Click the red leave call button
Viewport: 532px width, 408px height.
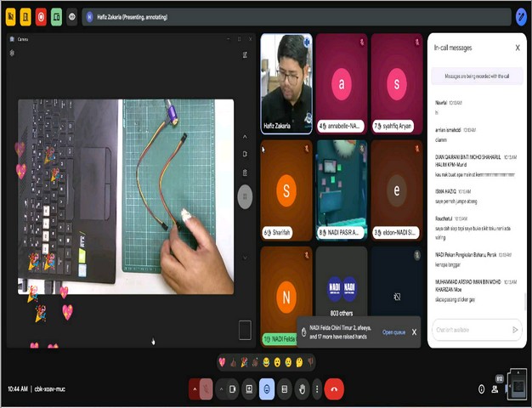click(333, 388)
